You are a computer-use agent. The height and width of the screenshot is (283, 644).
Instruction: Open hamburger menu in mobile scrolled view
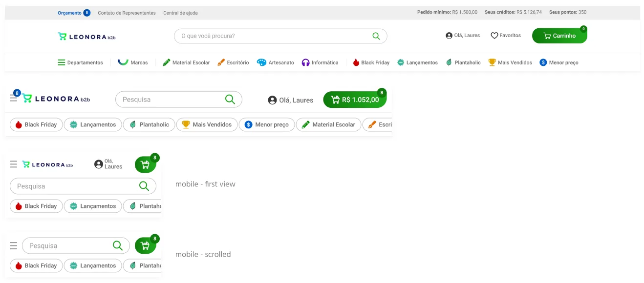pyautogui.click(x=14, y=245)
